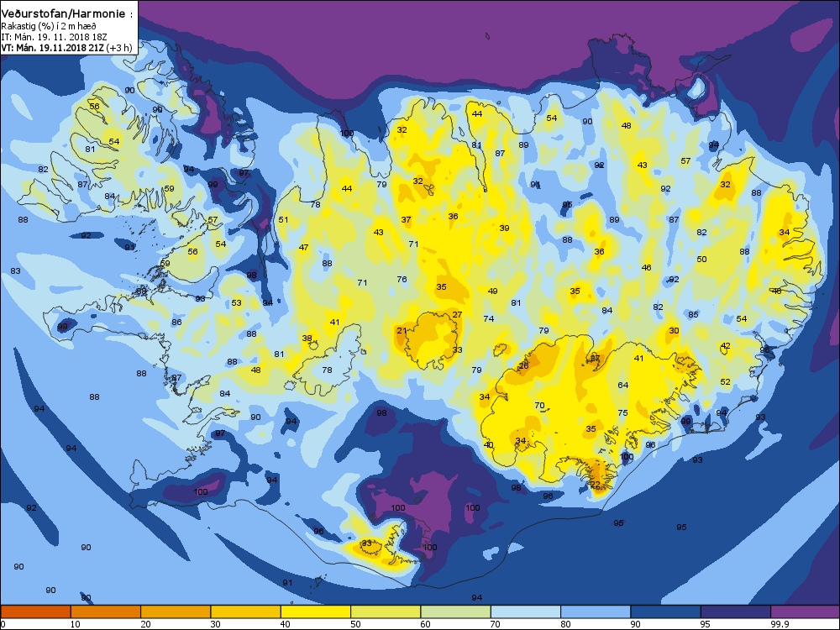Pick the 60–70 pale green legend swatch
This screenshot has height=630, width=840.
pyautogui.click(x=456, y=612)
